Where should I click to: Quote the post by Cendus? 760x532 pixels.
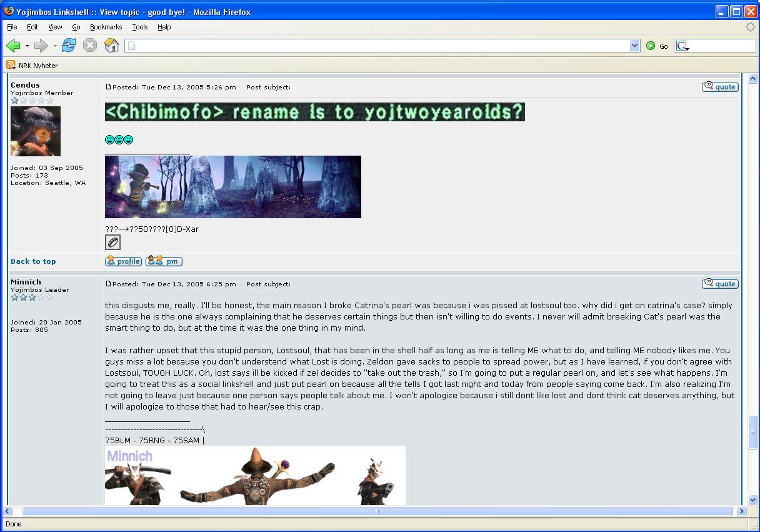[720, 87]
